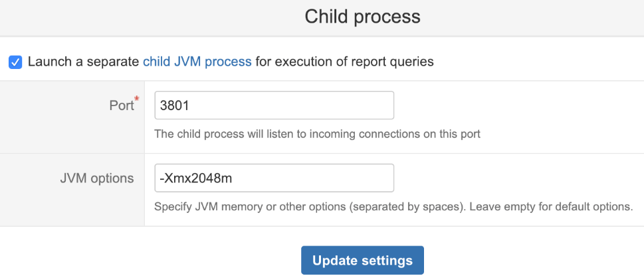The height and width of the screenshot is (278, 644).
Task: Click the red required asterisk beside Port
Action: pos(137,100)
